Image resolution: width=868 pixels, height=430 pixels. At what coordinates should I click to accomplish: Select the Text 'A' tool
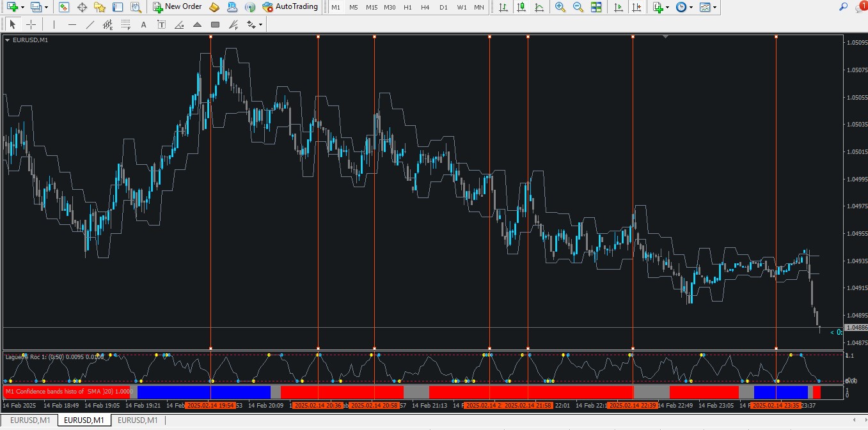(x=143, y=25)
